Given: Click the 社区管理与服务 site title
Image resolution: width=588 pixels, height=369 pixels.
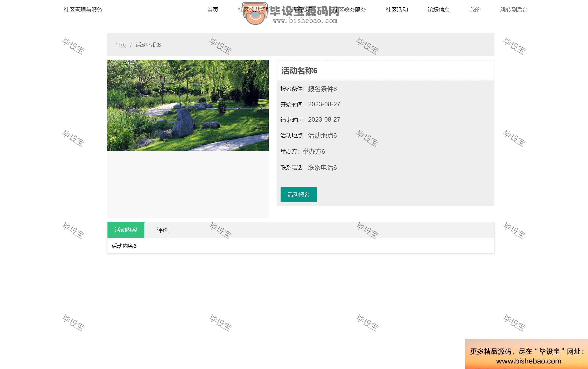Looking at the screenshot, I should pyautogui.click(x=83, y=10).
